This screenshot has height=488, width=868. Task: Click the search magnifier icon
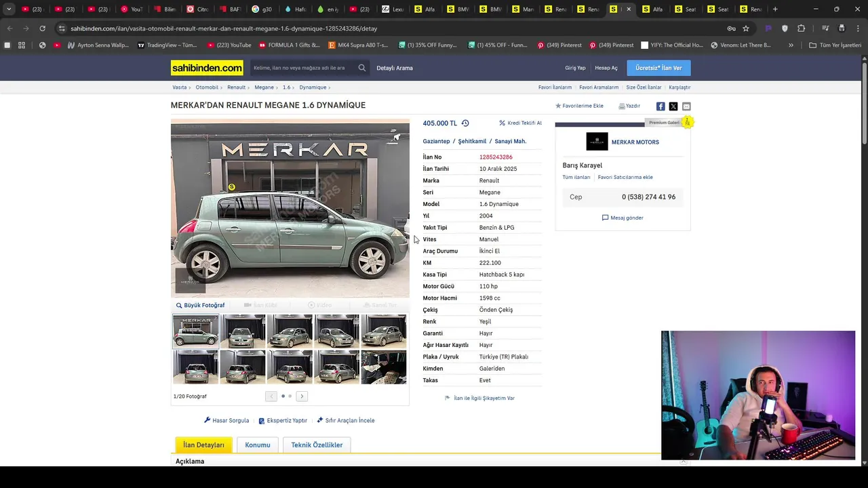click(362, 68)
